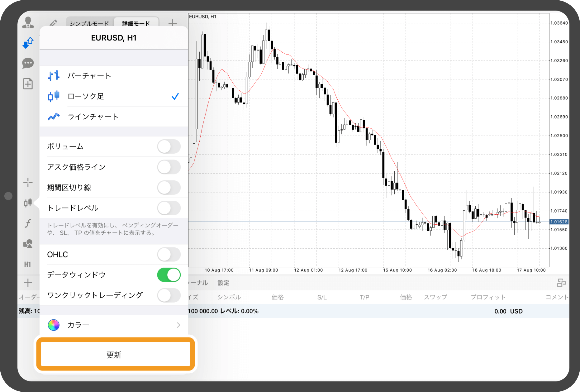The height and width of the screenshot is (392, 580).
Task: Click the new document plus icon
Action: point(28,84)
